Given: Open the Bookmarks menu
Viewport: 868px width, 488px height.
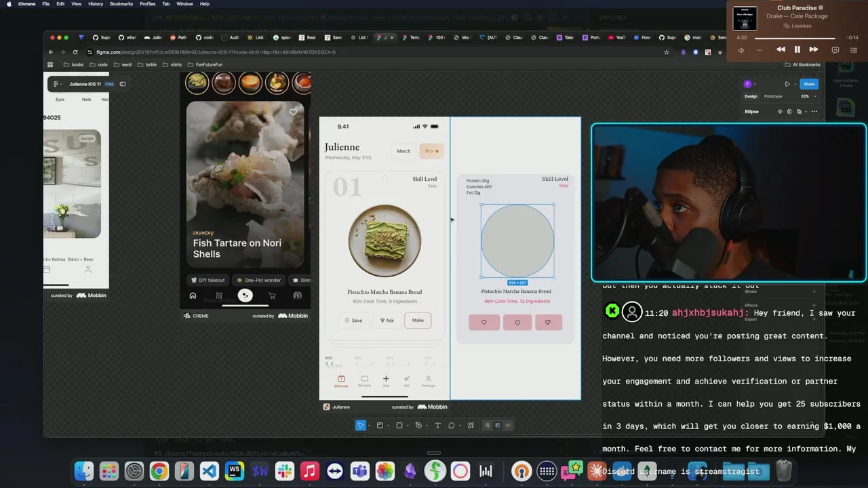Looking at the screenshot, I should [121, 3].
